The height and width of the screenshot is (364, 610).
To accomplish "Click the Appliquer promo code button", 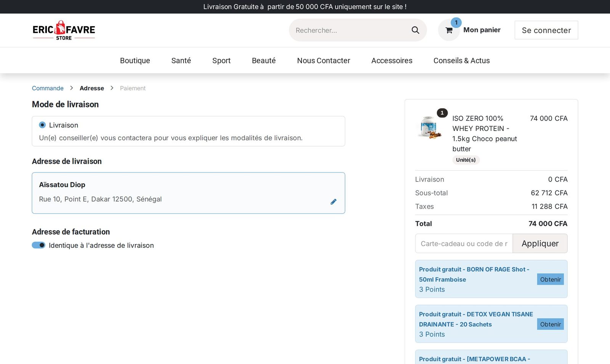I will [x=540, y=243].
